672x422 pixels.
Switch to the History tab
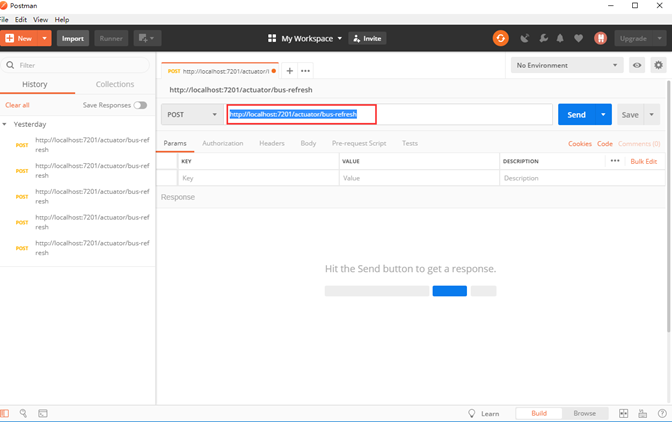(35, 84)
